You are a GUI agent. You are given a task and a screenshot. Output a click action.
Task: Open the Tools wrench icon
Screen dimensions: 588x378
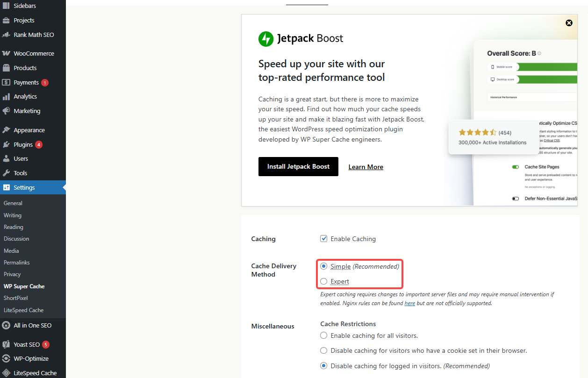(x=6, y=173)
